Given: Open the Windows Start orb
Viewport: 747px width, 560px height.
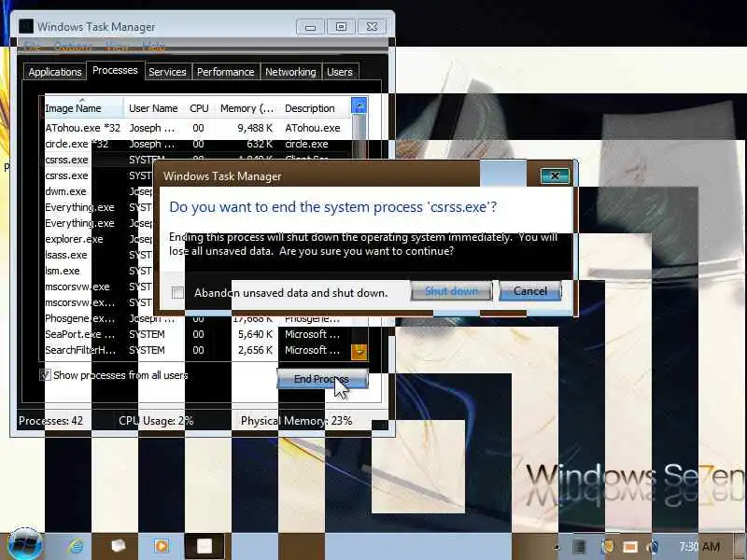Looking at the screenshot, I should click(x=25, y=545).
